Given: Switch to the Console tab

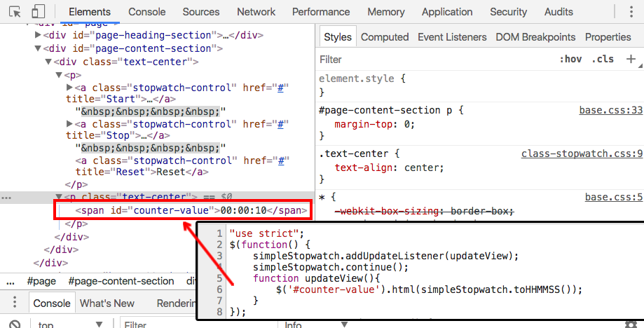Looking at the screenshot, I should 146,12.
